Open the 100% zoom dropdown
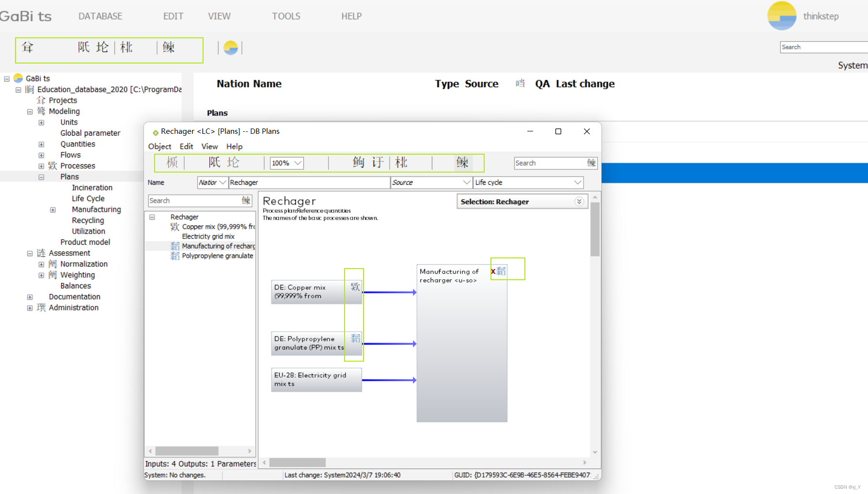Viewport: 868px width, 494px height. pyautogui.click(x=298, y=163)
